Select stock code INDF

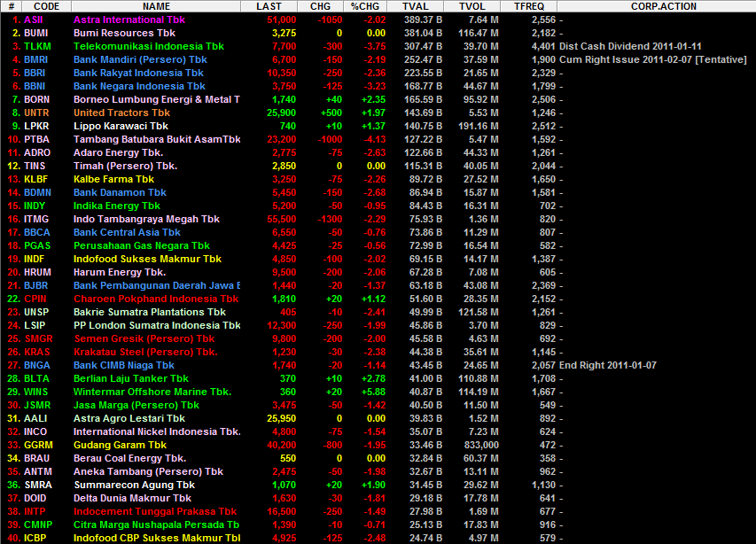[35, 259]
